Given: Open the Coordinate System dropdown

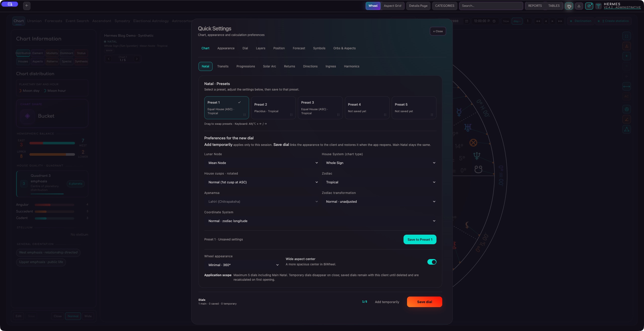Looking at the screenshot, I should pyautogui.click(x=320, y=221).
